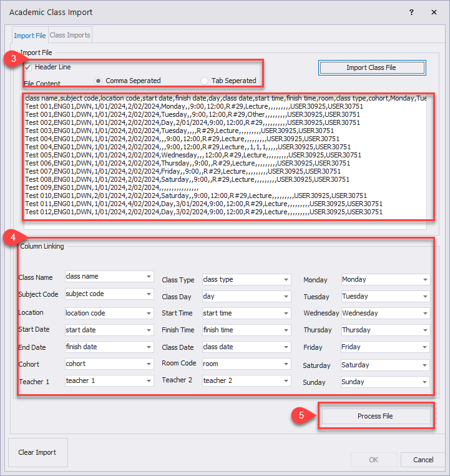450x476 pixels.
Task: Open the Teacher 2 dropdown
Action: [x=286, y=380]
